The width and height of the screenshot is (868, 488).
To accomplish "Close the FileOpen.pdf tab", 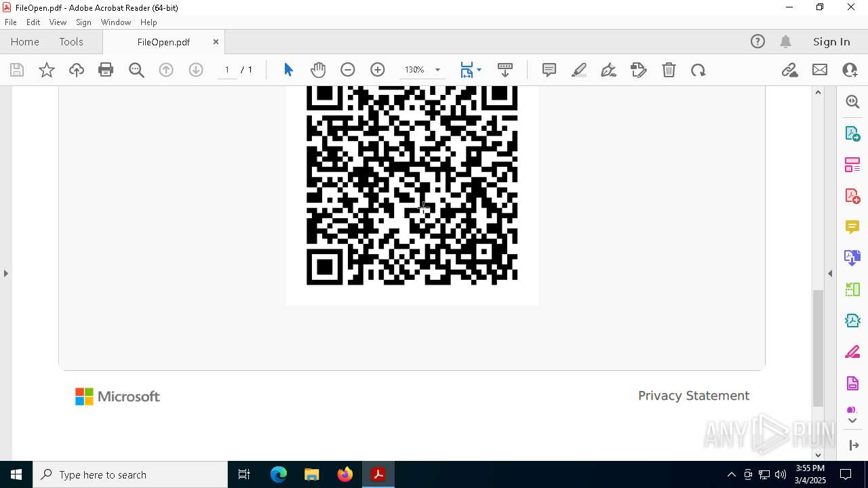I will [216, 41].
